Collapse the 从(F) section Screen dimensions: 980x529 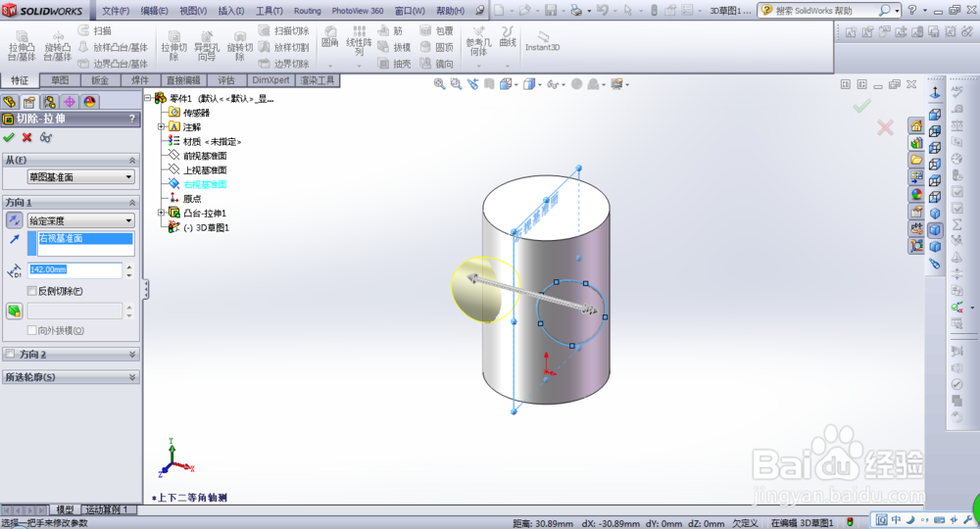coord(132,161)
